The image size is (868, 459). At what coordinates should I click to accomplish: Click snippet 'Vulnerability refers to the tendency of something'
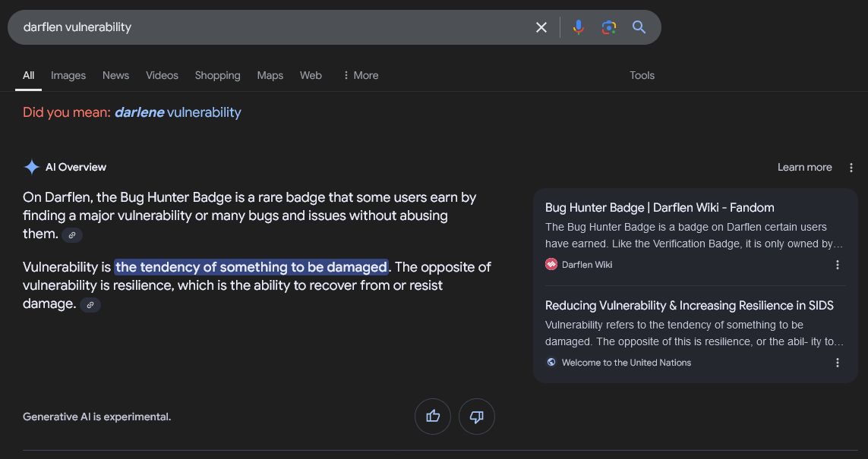[693, 334]
